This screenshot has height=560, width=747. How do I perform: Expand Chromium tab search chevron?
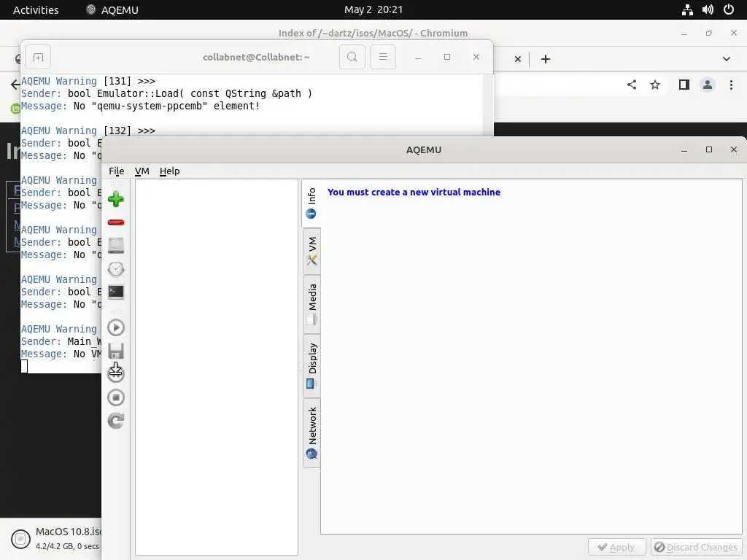pyautogui.click(x=726, y=59)
